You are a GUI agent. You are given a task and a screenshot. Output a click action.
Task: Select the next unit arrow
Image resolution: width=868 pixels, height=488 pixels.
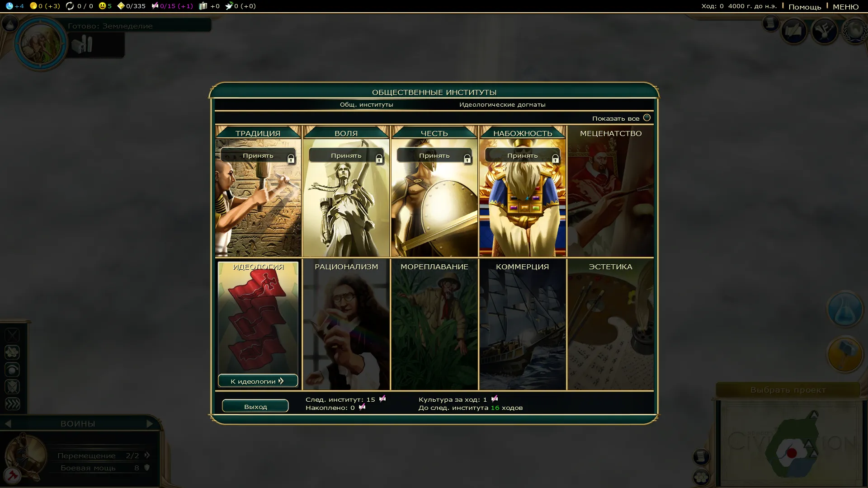[150, 423]
